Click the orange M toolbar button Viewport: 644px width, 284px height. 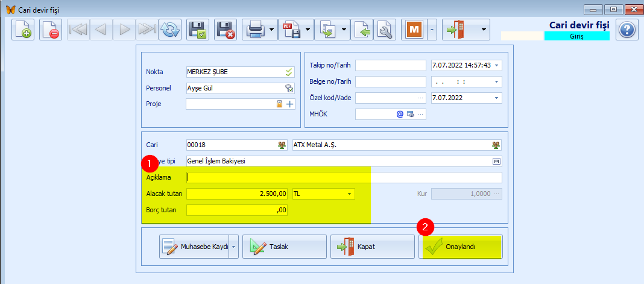pyautogui.click(x=414, y=30)
